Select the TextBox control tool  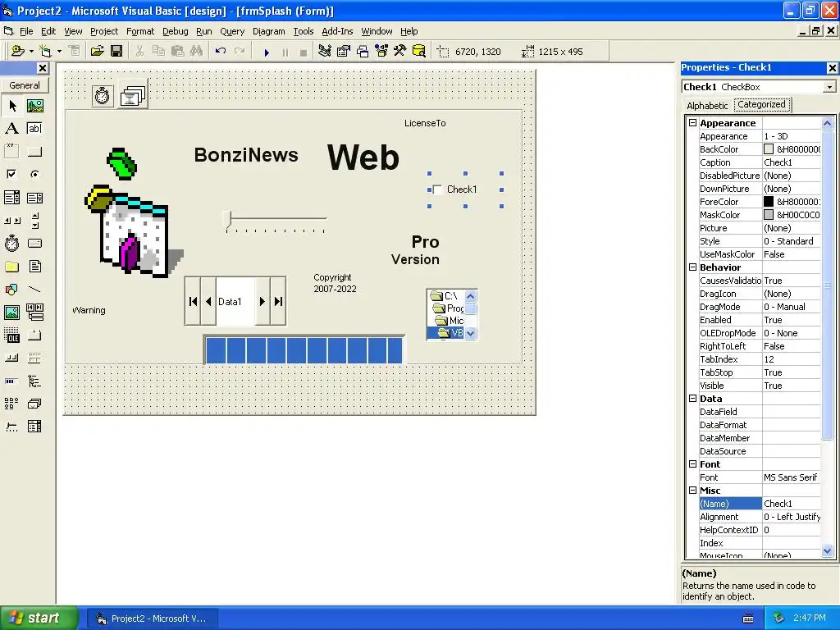[34, 129]
